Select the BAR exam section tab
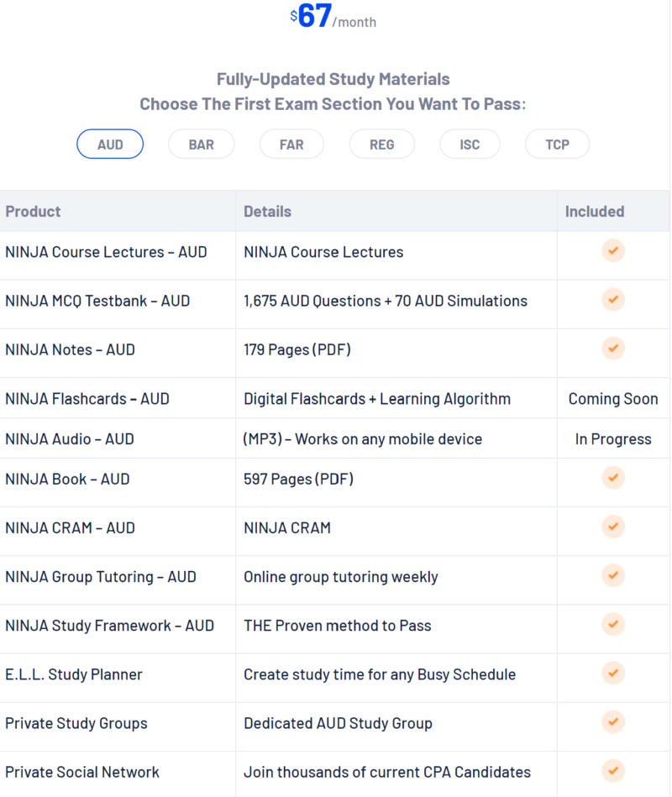 [202, 144]
